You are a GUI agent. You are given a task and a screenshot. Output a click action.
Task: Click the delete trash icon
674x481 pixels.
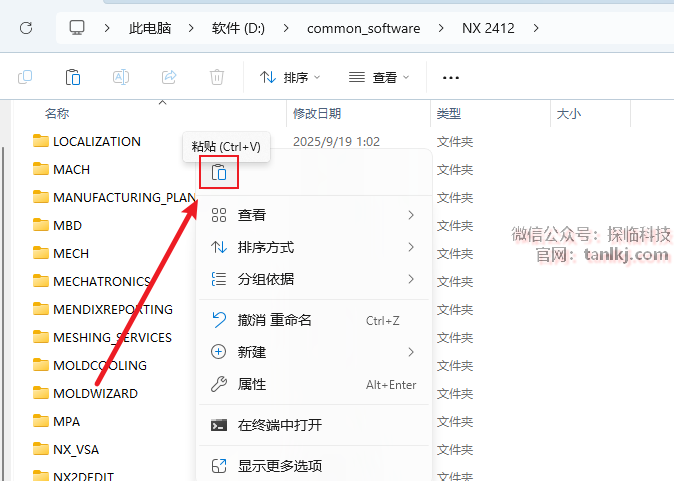point(217,77)
